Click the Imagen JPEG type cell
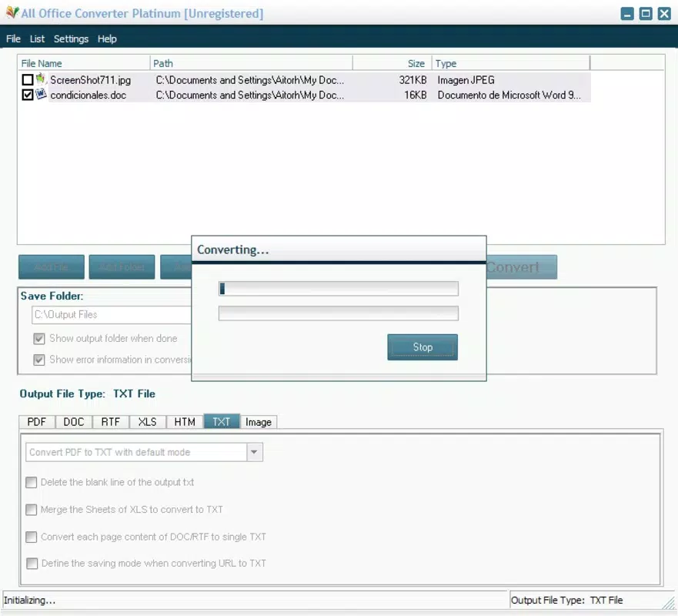 [x=466, y=80]
